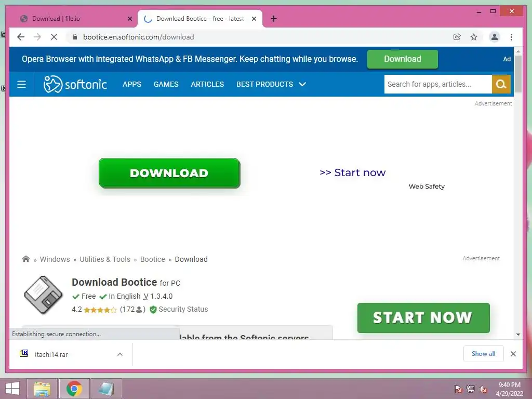Click the Security Status shield

pos(153,310)
